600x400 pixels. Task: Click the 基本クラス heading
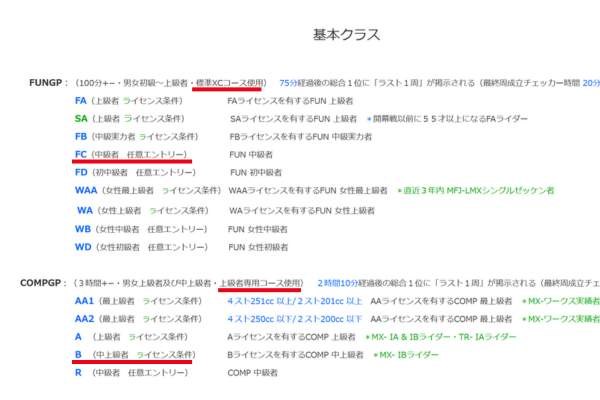click(x=346, y=34)
